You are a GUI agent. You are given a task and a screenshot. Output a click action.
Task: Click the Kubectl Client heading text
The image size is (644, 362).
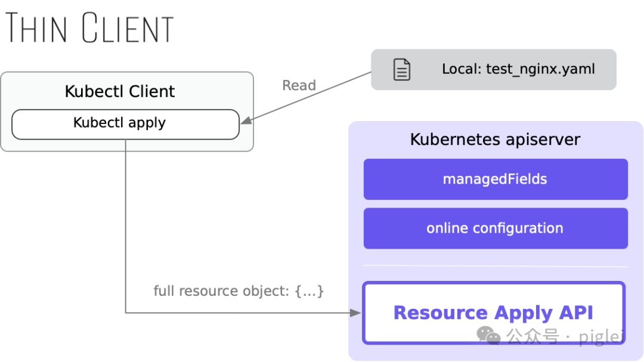click(x=120, y=91)
